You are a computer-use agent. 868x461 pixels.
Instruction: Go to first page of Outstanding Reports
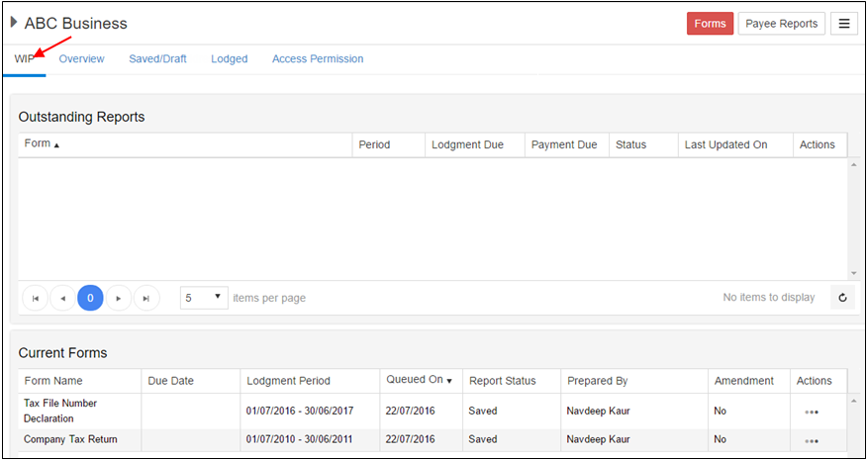pyautogui.click(x=36, y=298)
